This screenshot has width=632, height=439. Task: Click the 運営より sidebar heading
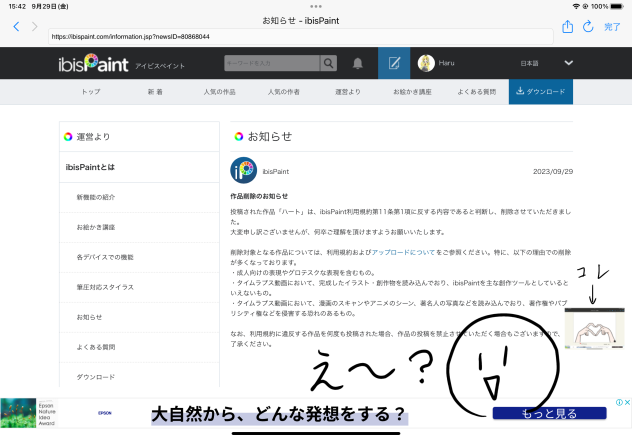[93, 137]
